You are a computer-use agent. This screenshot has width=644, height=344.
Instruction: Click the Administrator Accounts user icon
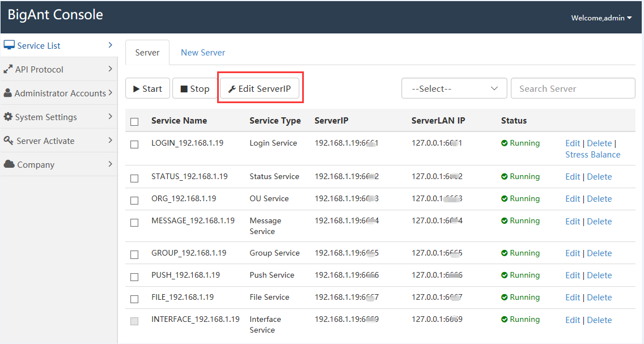[x=8, y=93]
